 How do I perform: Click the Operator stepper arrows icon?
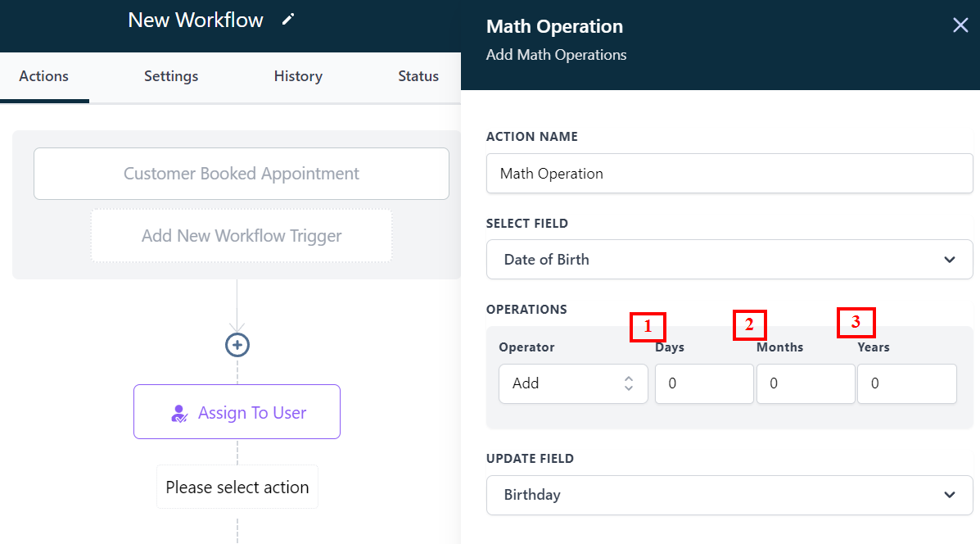(629, 383)
